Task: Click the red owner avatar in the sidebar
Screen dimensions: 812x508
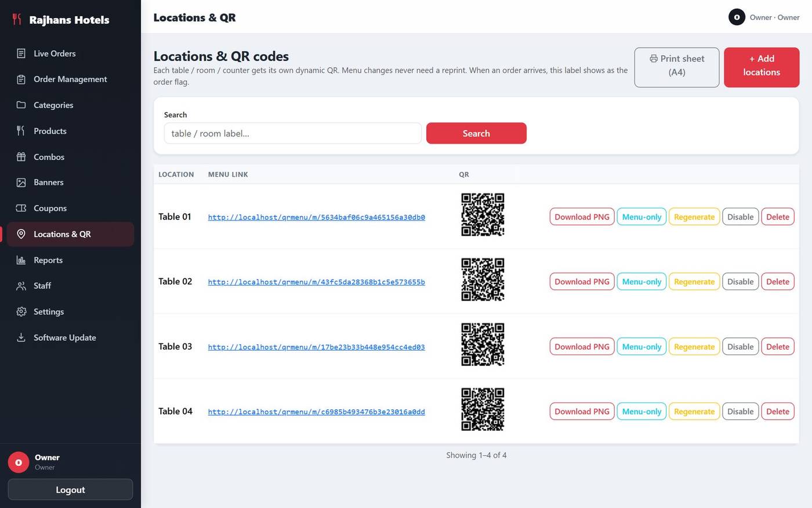Action: [x=19, y=462]
